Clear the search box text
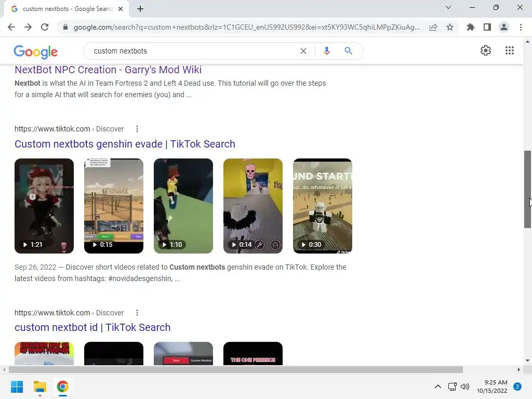This screenshot has height=399, width=532. (303, 51)
